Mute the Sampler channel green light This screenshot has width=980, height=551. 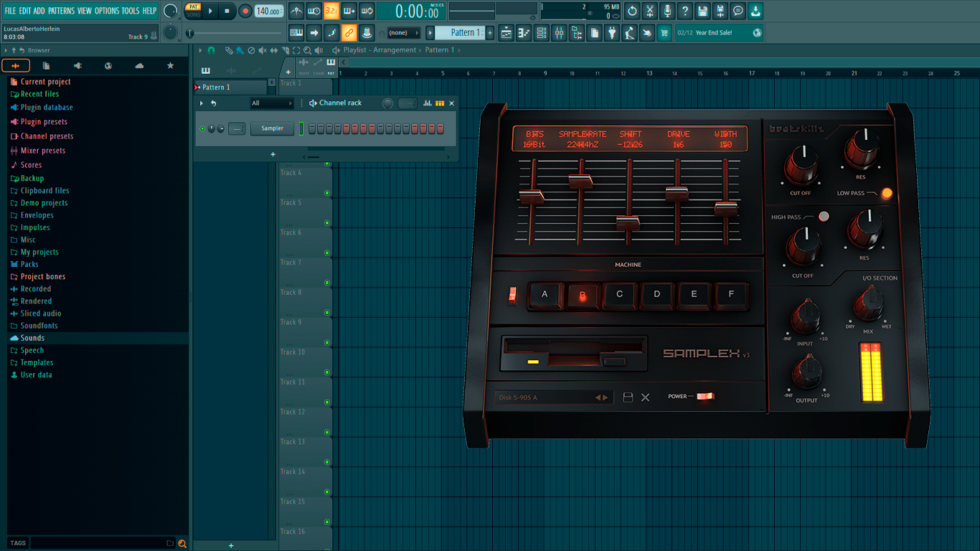point(202,129)
